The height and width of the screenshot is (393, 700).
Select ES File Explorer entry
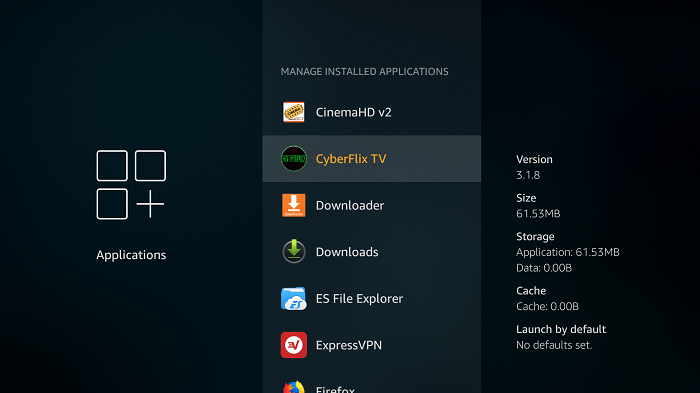(x=371, y=298)
